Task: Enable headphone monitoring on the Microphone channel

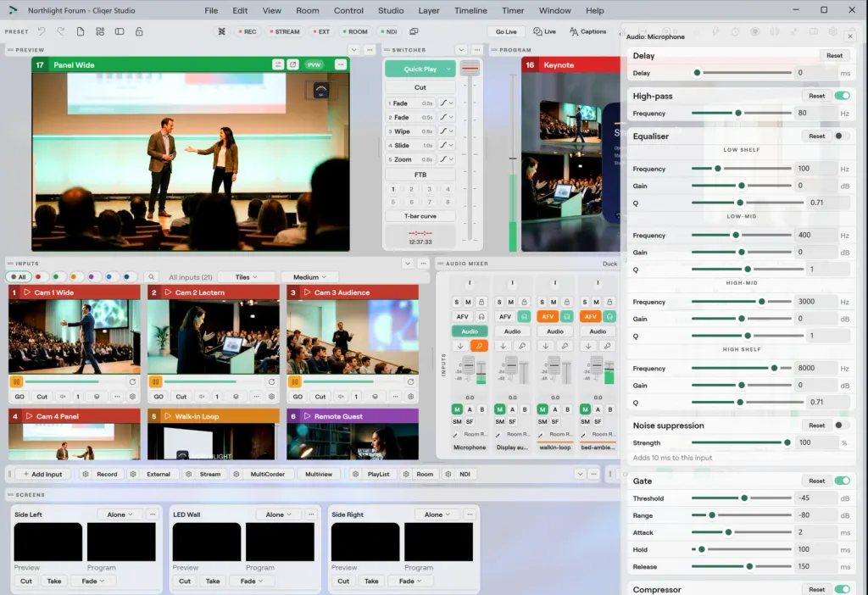Action: [x=481, y=317]
